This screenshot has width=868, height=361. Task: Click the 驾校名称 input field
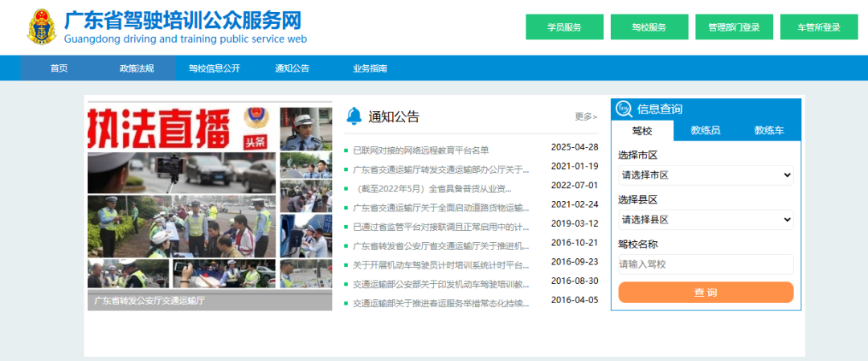(706, 264)
